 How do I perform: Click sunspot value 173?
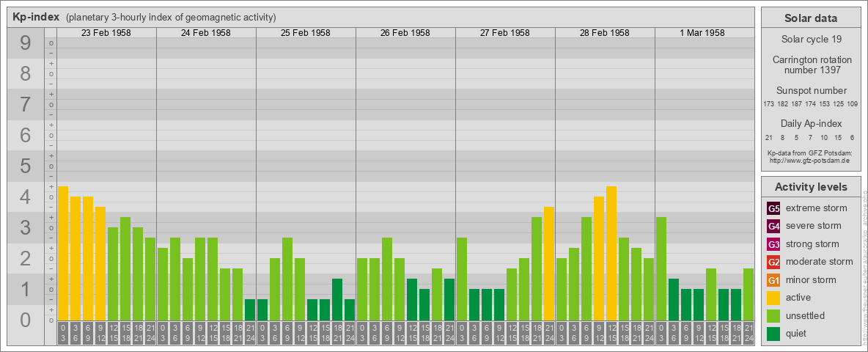click(x=768, y=104)
